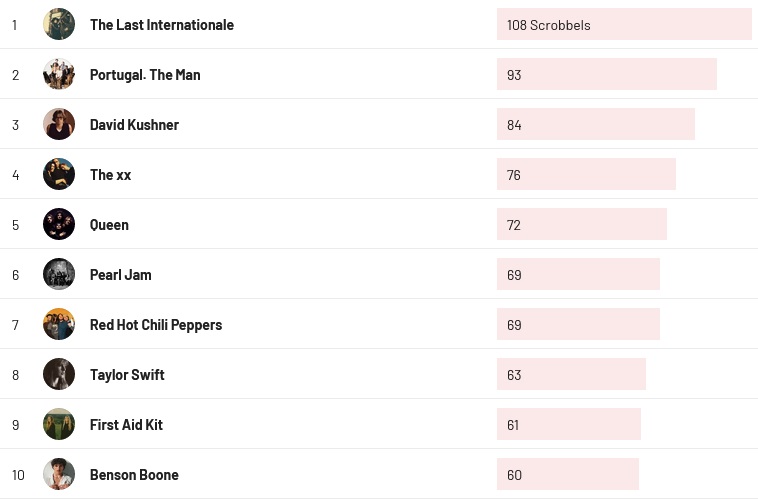The image size is (758, 500).
Task: Open The xx artist link
Action: pos(110,175)
